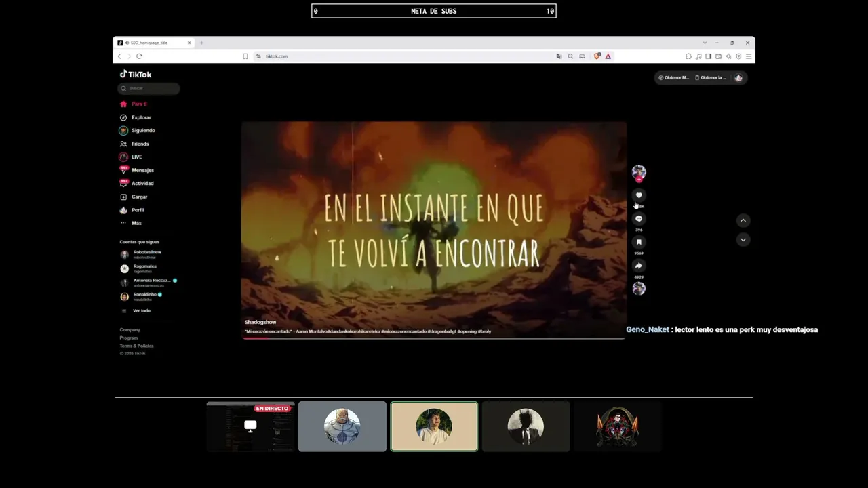Go to the next video with the down arrow
Viewport: 868px width, 488px height.
743,240
